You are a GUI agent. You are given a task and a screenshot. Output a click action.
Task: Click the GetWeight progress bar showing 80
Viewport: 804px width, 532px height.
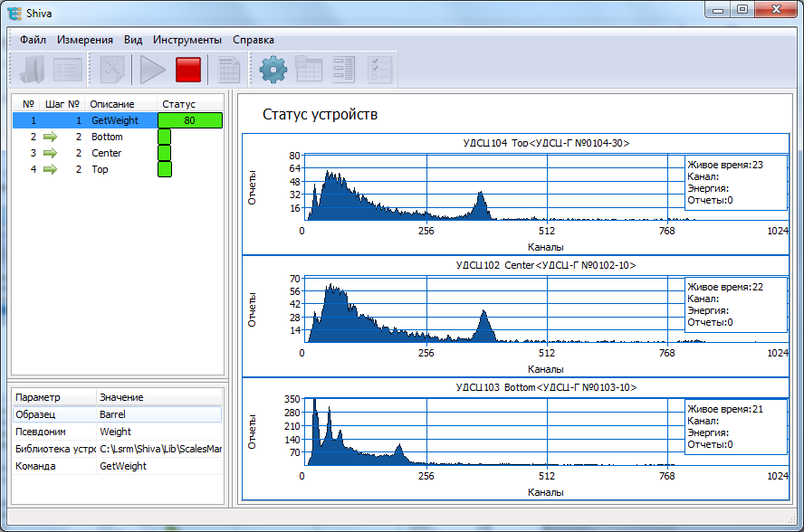(190, 120)
